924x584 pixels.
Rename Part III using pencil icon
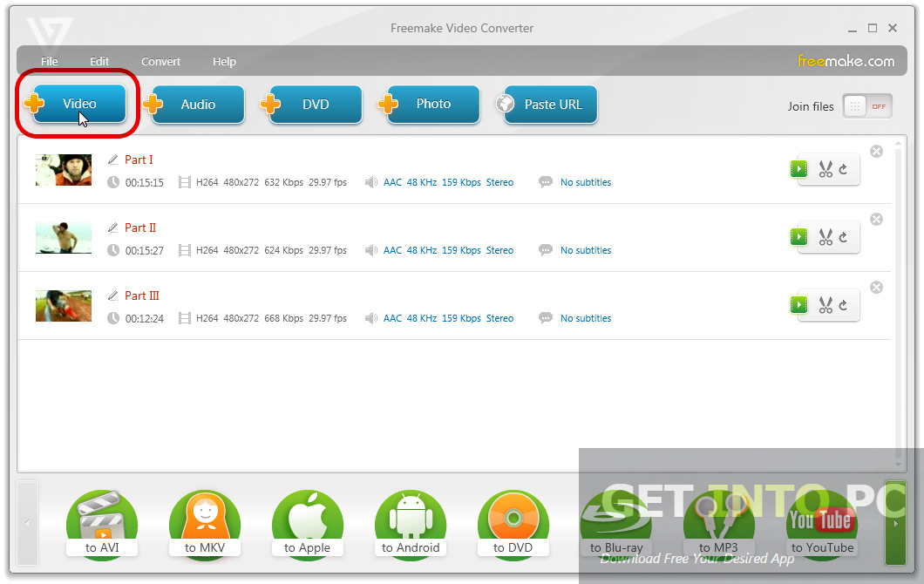(112, 295)
